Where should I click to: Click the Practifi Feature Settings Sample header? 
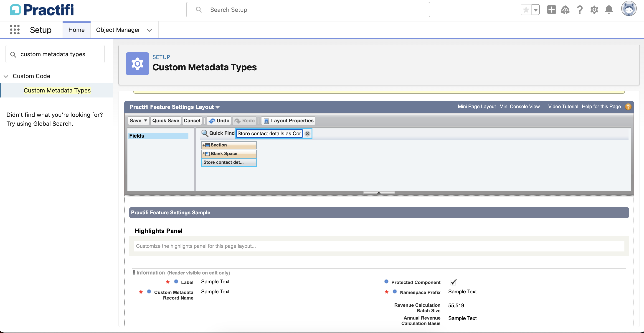tap(379, 213)
